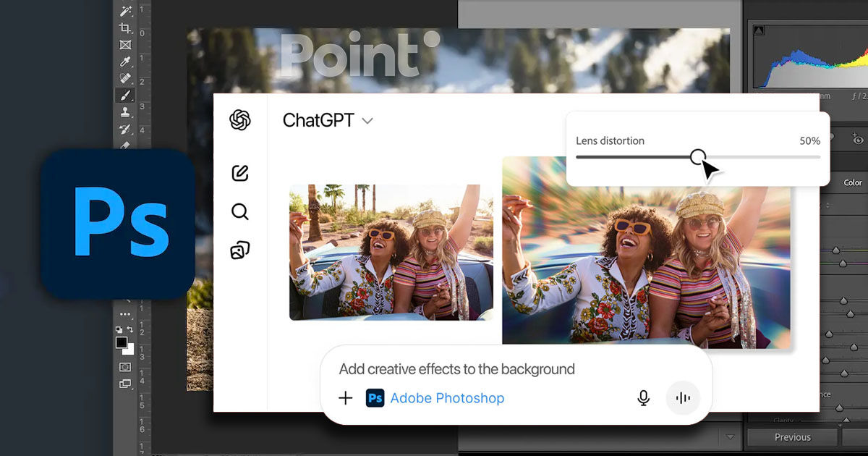Select the History Brush tool

coord(125,129)
